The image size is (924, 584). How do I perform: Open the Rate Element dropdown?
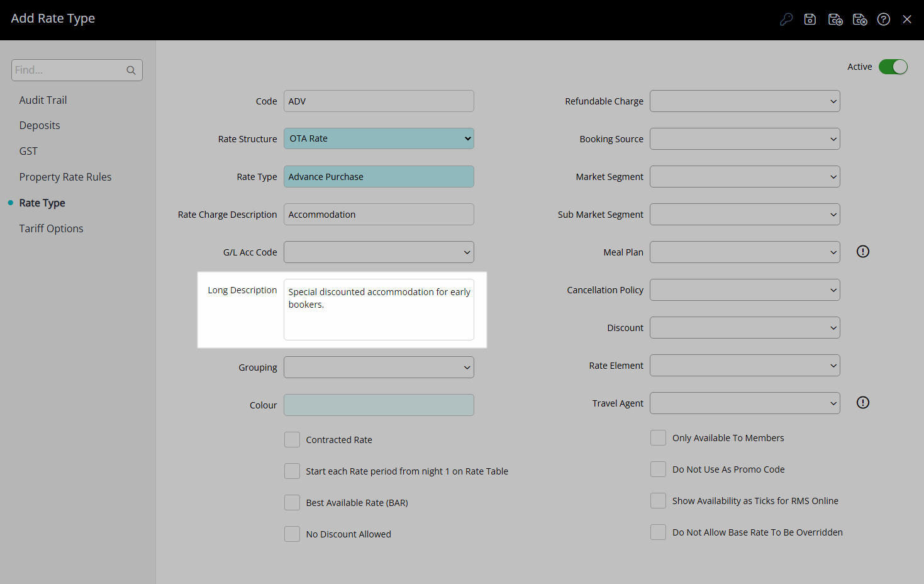coord(745,366)
